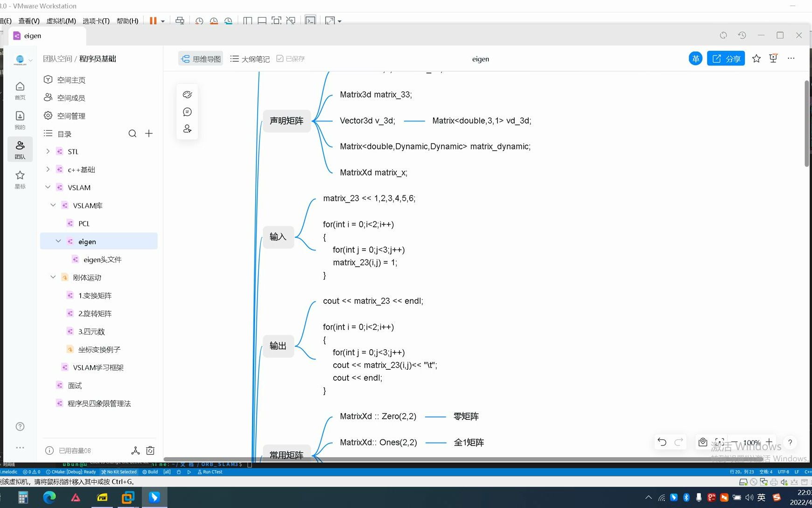Open the 程序员四象限管理法 document

coord(99,403)
